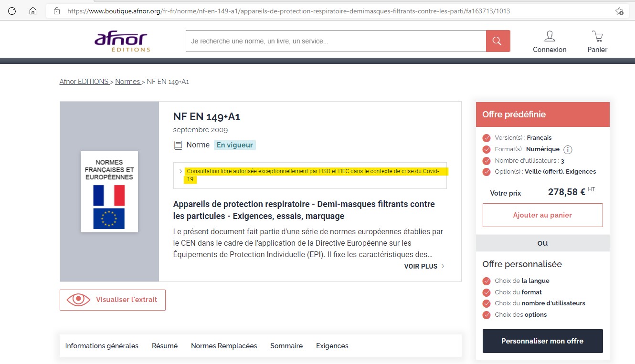Image resolution: width=635 pixels, height=364 pixels.
Task: Click checkmark next to Format(s) Numérique
Action: pyautogui.click(x=487, y=149)
